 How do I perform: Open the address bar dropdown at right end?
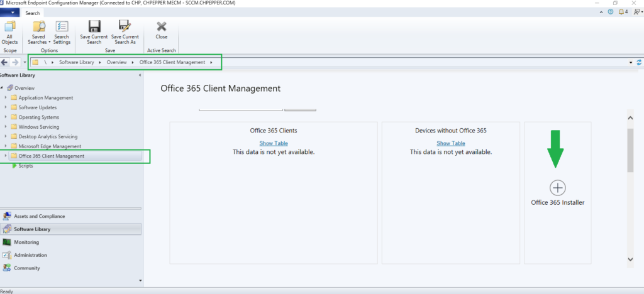[x=631, y=63]
